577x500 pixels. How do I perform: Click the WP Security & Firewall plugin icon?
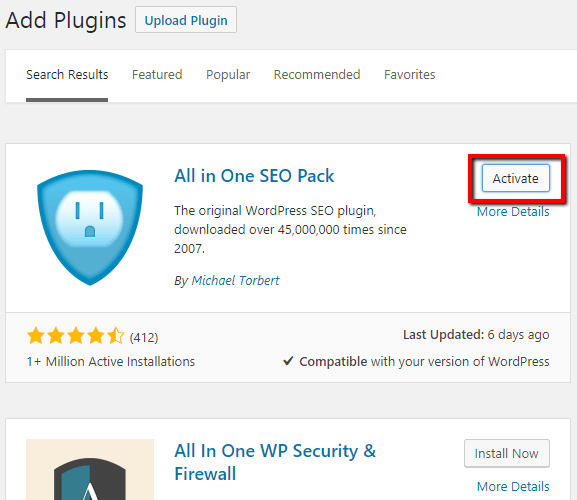(90, 469)
